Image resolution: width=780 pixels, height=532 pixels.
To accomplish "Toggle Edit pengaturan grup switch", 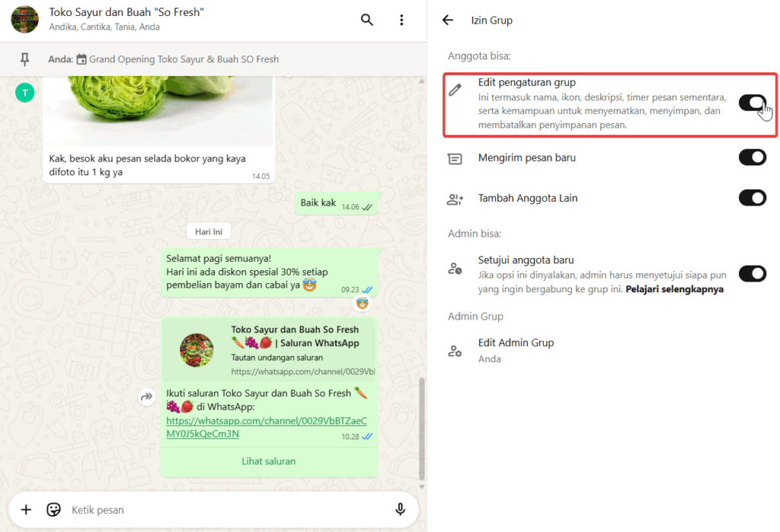I will pos(752,104).
